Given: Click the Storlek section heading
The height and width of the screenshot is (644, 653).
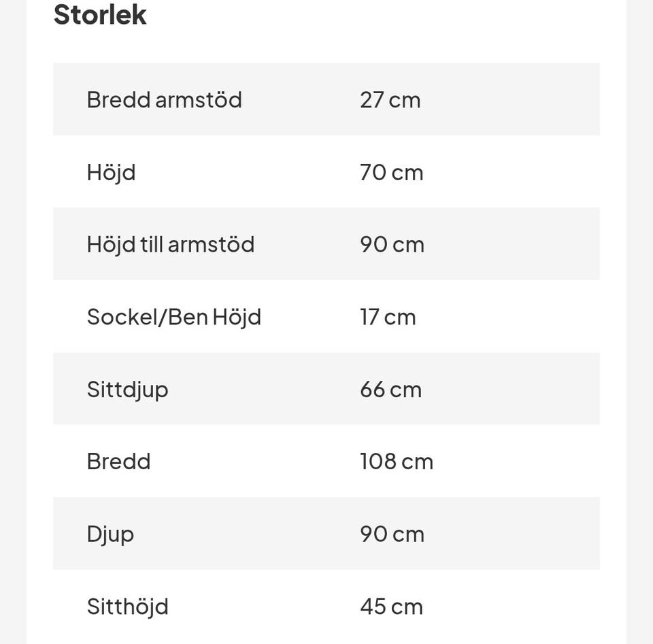Looking at the screenshot, I should click(x=100, y=15).
